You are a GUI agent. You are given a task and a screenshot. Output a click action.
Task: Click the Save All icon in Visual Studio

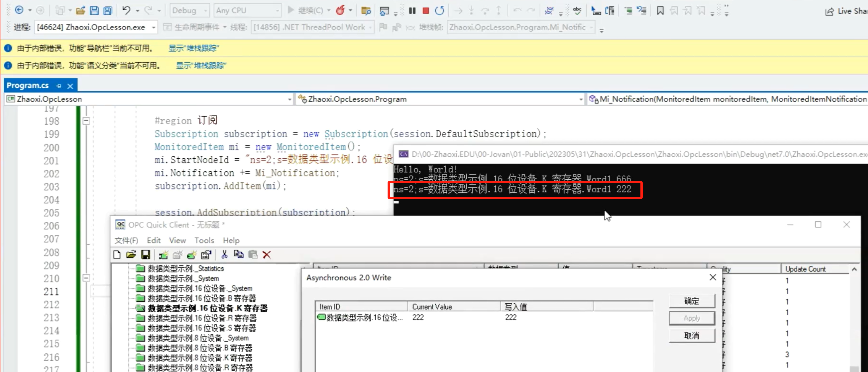108,11
